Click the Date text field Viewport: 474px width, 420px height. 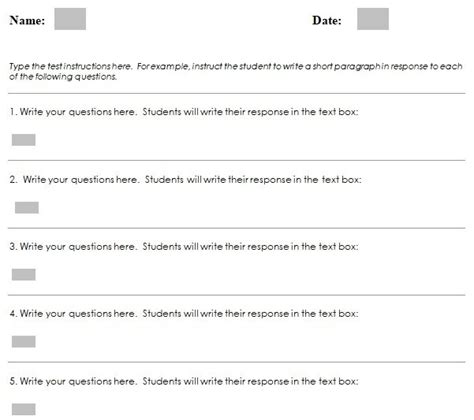[x=373, y=19]
